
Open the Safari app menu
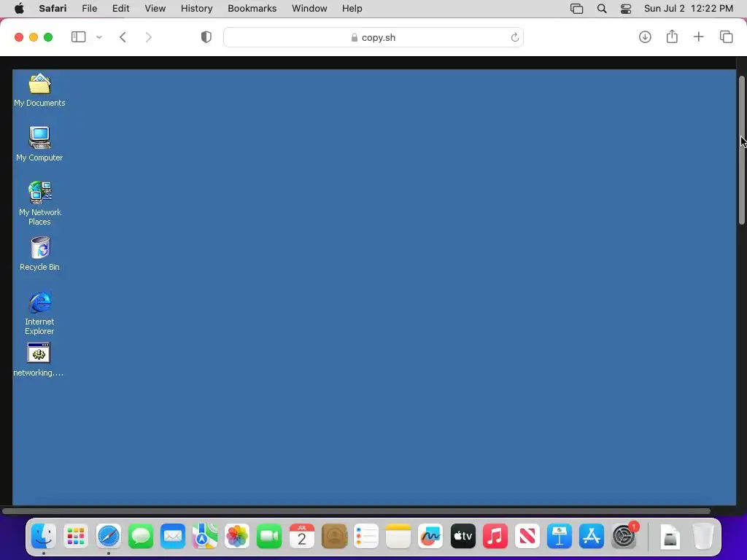pyautogui.click(x=53, y=9)
